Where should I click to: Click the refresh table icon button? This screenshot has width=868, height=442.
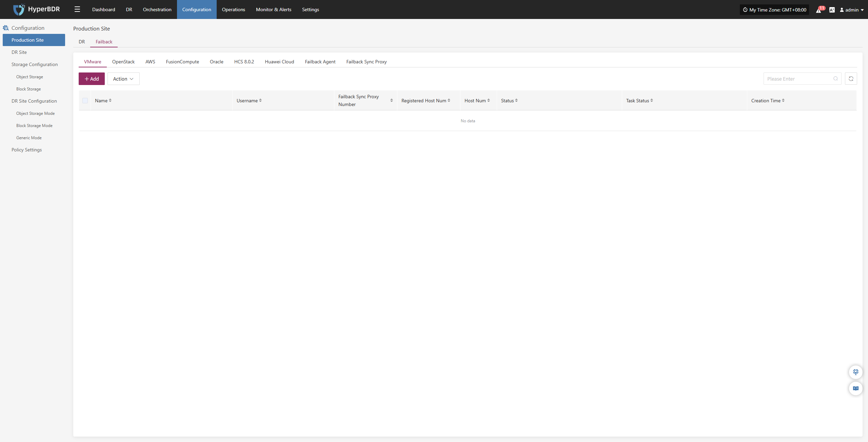851,79
